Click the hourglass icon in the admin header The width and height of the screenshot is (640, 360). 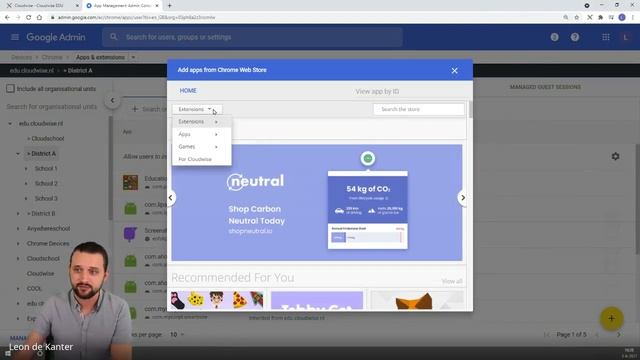coord(554,37)
